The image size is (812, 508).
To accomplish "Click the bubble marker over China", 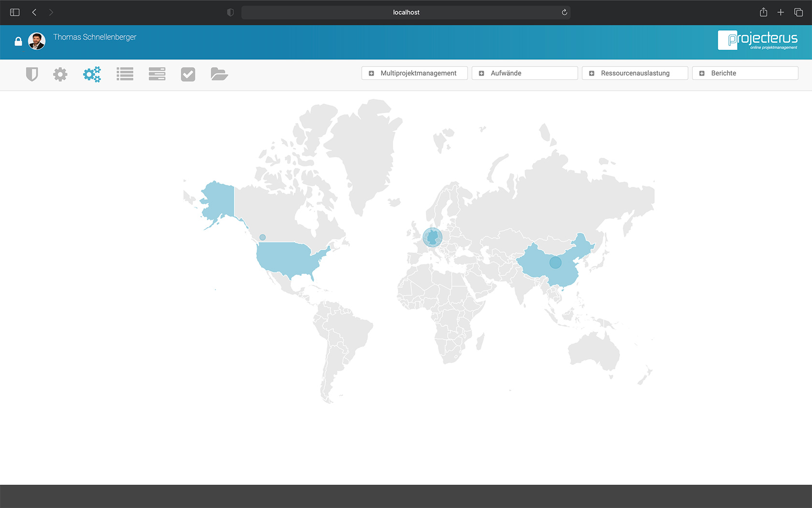I will pos(555,263).
